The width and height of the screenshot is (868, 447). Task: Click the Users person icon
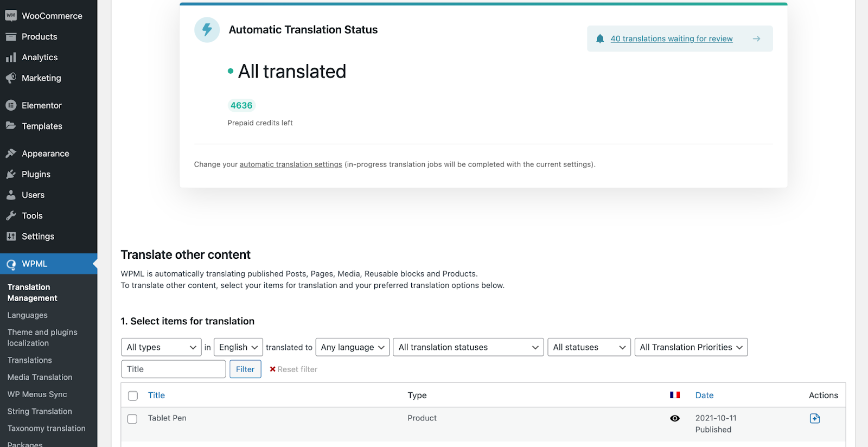(x=11, y=195)
